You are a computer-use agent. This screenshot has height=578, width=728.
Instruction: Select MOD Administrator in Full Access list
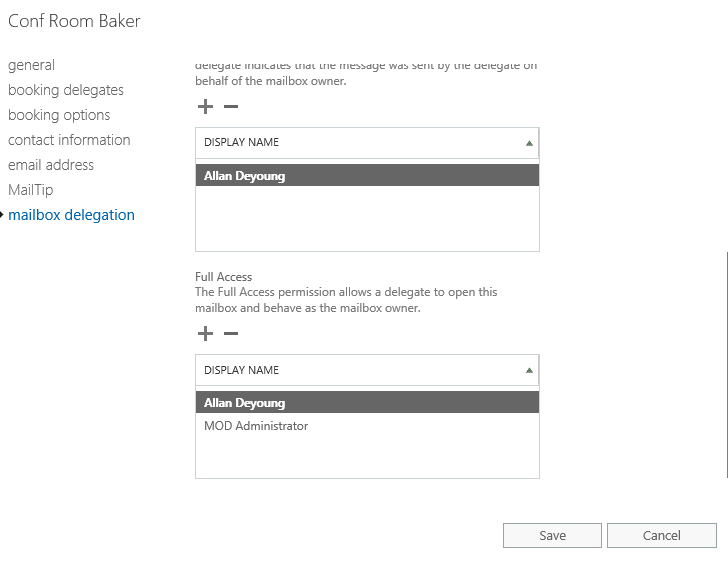(256, 426)
